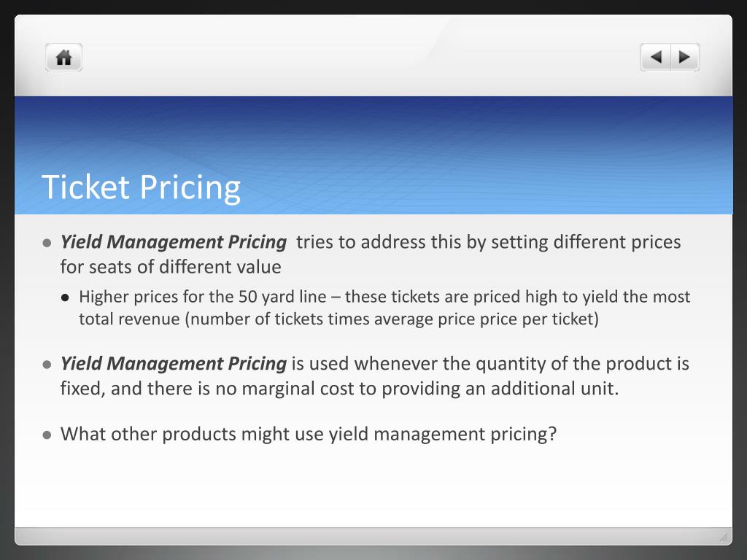This screenshot has height=560, width=747.
Task: Click the resize grip in the corner
Action: (724, 537)
